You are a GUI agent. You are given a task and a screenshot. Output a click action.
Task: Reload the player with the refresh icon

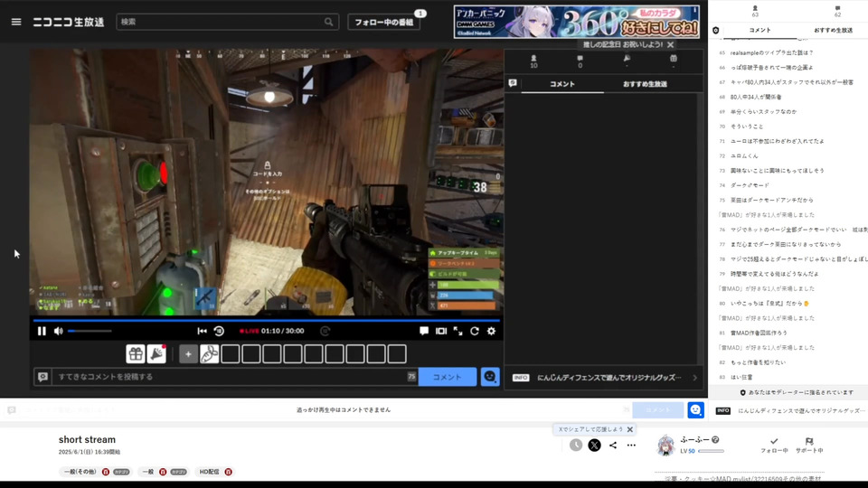point(475,331)
